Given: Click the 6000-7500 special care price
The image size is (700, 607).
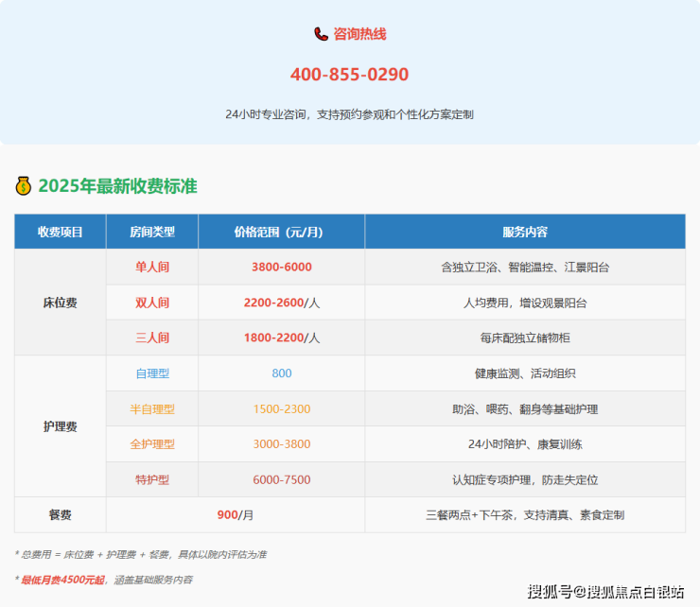Looking at the screenshot, I should pos(281,479).
